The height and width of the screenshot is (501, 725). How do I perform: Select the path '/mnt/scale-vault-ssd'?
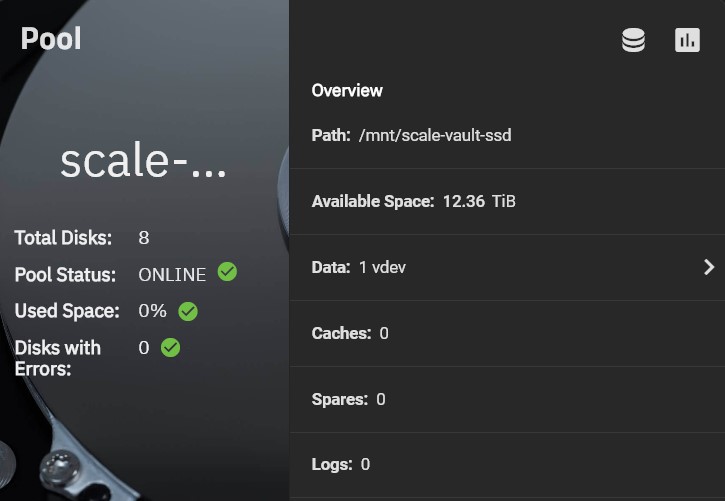point(435,135)
